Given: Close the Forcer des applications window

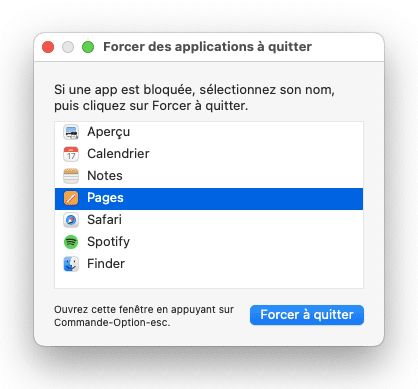Looking at the screenshot, I should pyautogui.click(x=48, y=47).
